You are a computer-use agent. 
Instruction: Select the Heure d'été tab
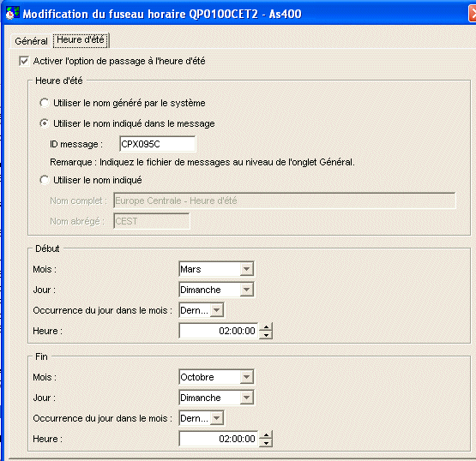81,40
